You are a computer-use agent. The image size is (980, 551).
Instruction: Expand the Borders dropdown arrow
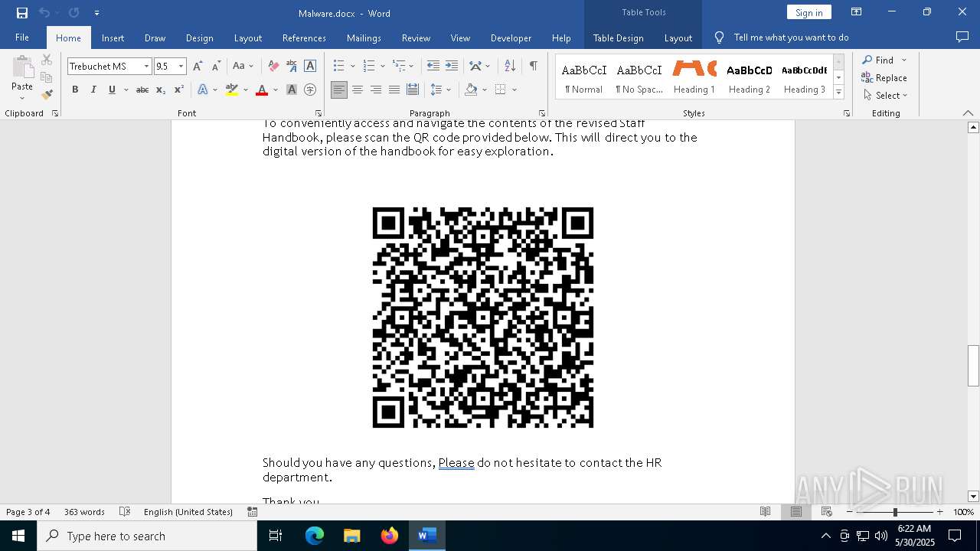[x=514, y=90]
